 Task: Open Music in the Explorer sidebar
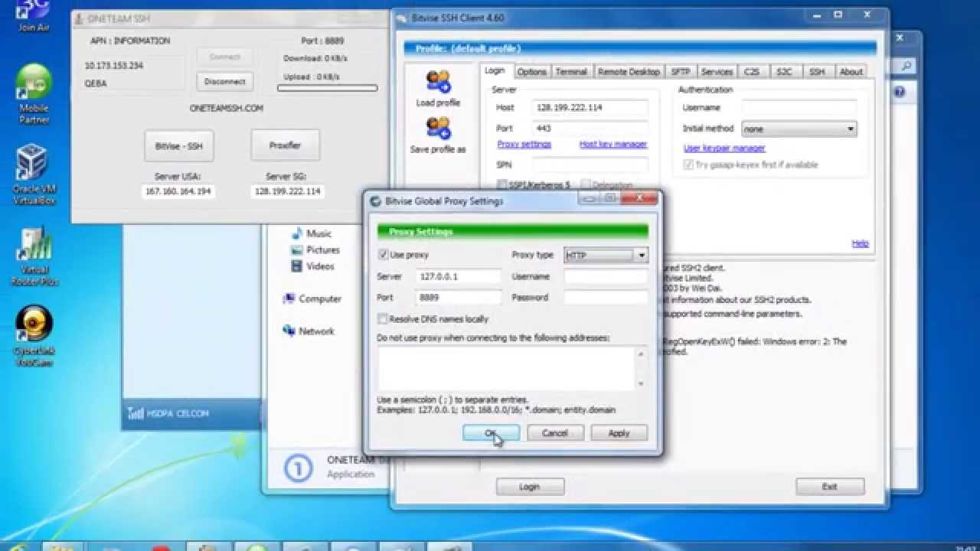tap(311, 233)
